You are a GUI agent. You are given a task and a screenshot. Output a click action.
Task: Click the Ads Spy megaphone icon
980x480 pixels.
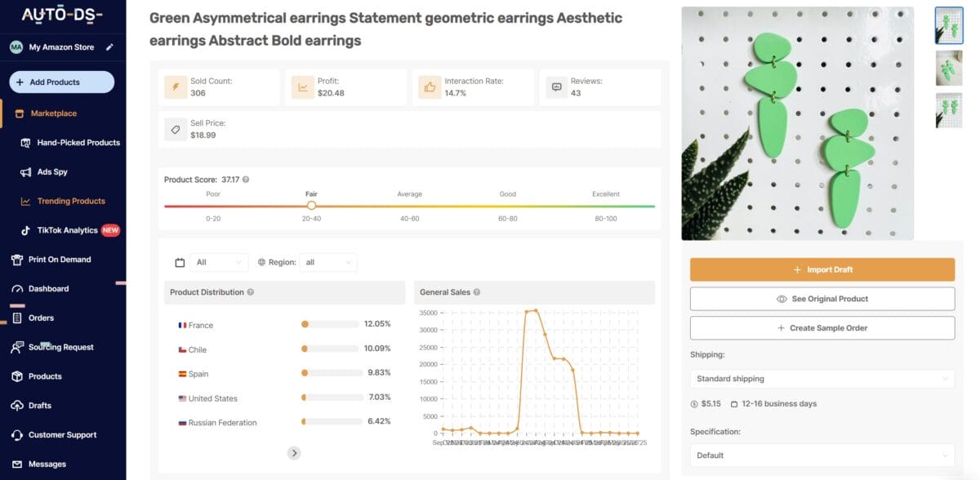(25, 172)
